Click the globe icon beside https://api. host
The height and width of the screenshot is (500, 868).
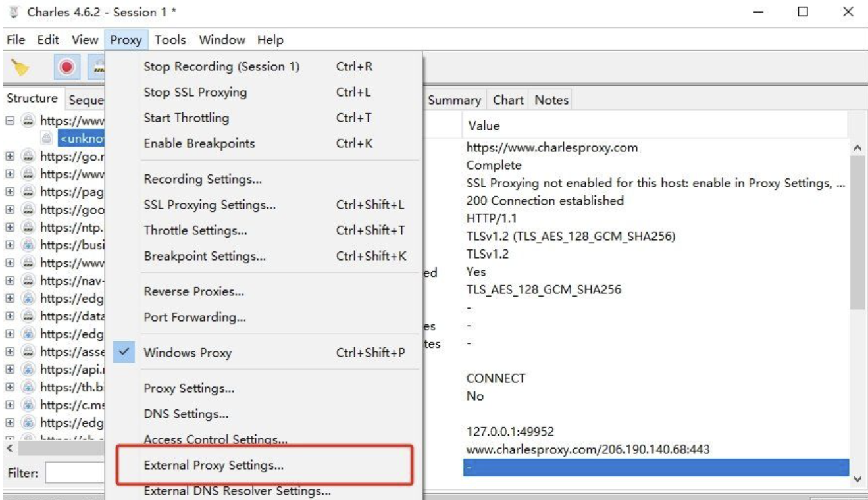click(28, 369)
